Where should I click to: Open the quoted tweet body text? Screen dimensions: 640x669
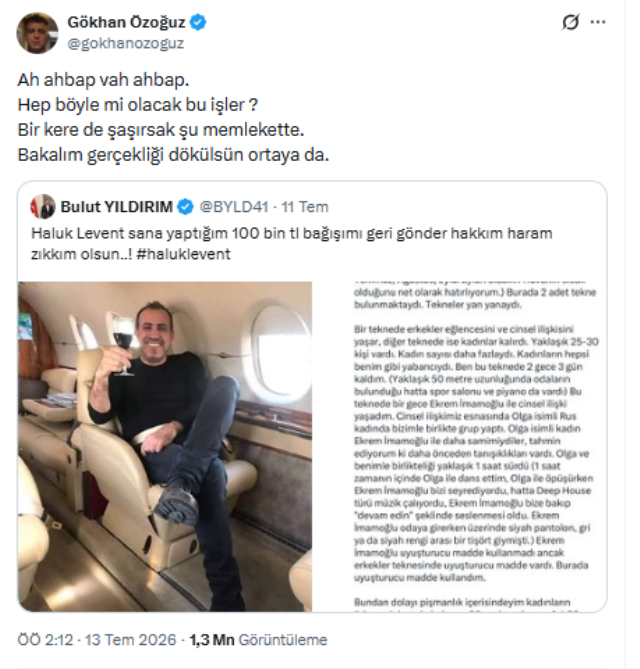[291, 244]
